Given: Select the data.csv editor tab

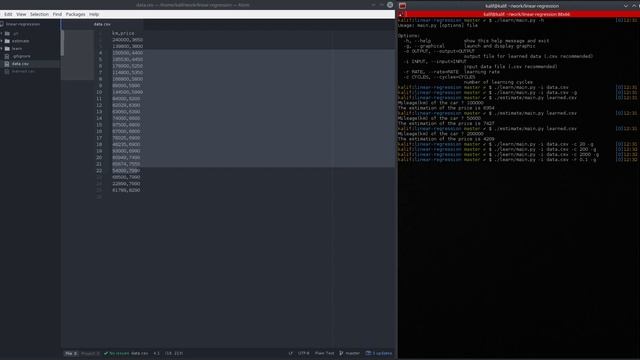Looking at the screenshot, I should tap(102, 24).
